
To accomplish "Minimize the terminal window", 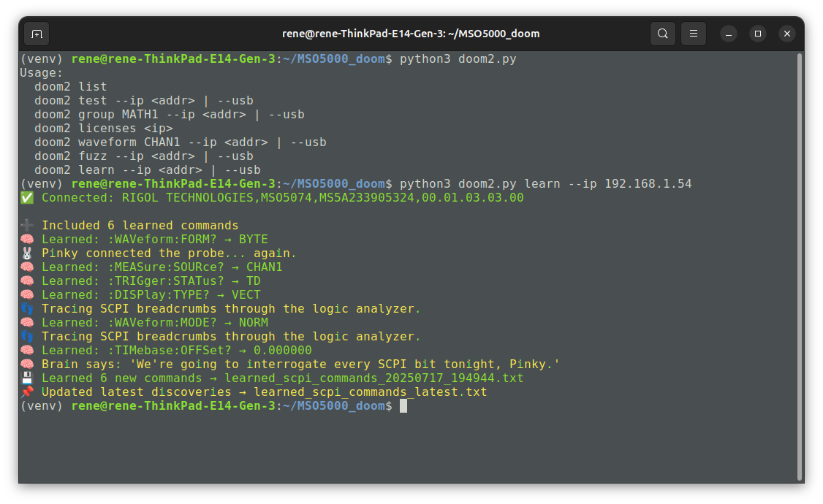I will (x=729, y=34).
